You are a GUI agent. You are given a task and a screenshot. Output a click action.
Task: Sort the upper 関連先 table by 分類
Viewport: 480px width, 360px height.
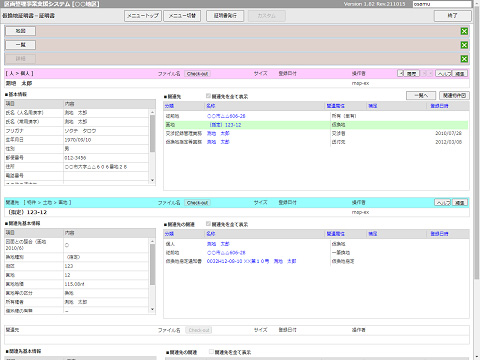(x=169, y=106)
